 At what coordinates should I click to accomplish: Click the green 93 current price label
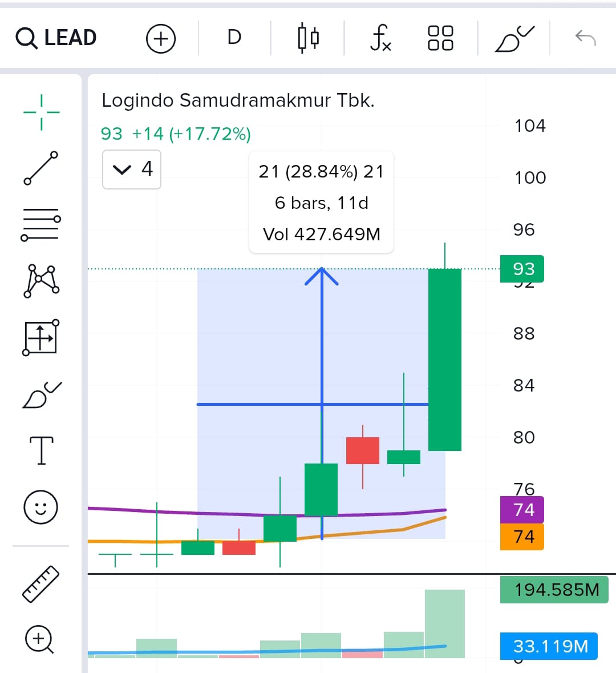point(522,269)
